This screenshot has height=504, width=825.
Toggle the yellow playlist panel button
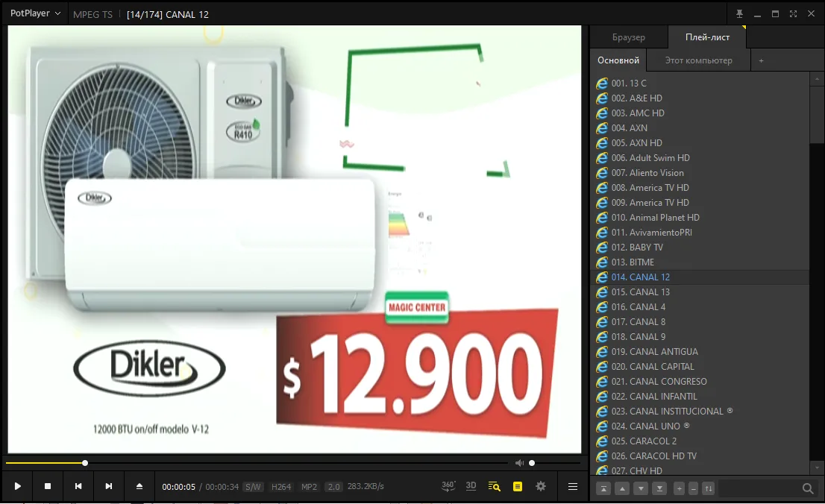coord(518,486)
